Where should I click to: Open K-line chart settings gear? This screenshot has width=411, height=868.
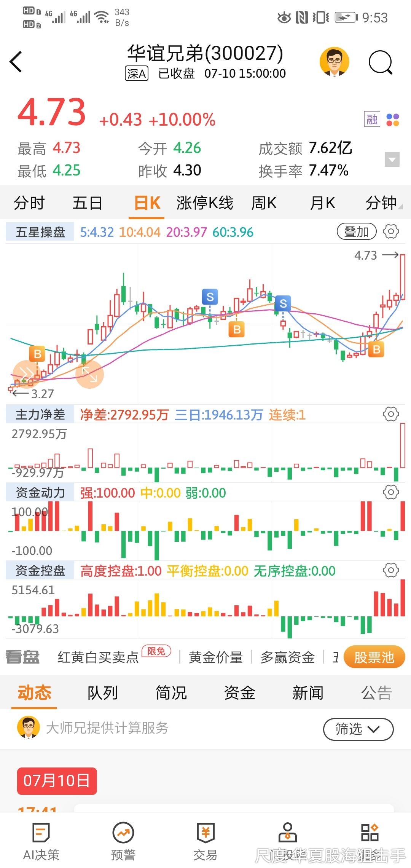[x=391, y=231]
